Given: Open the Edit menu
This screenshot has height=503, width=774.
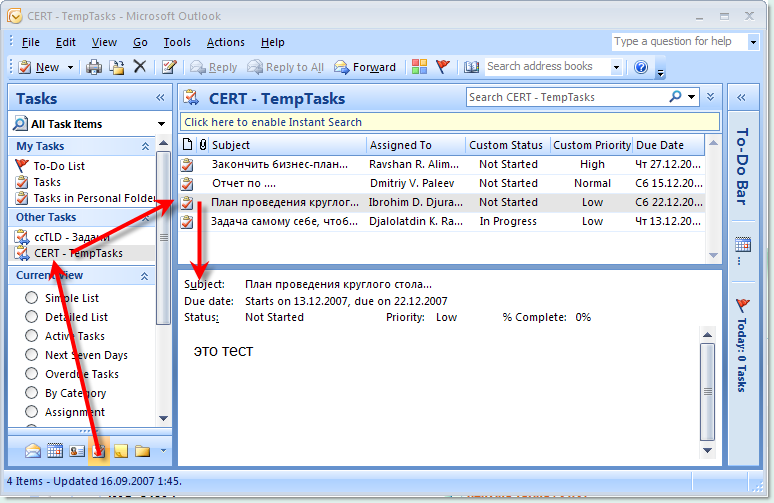Looking at the screenshot, I should coord(66,42).
